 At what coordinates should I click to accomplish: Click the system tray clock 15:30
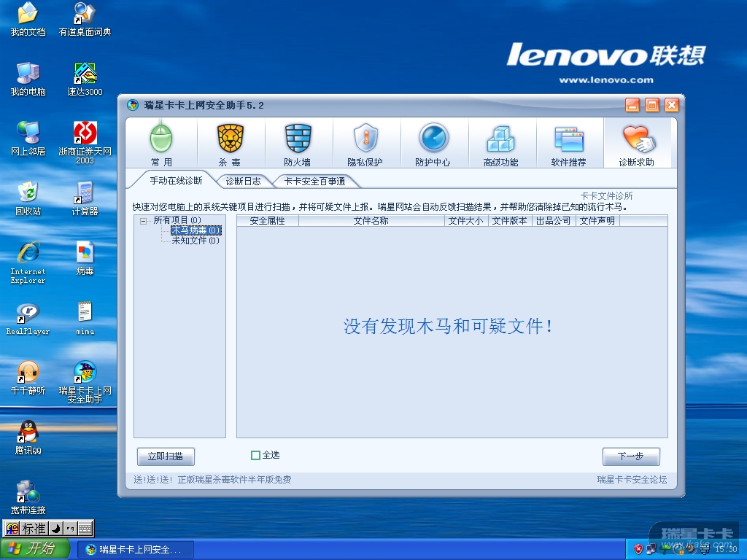(726, 549)
